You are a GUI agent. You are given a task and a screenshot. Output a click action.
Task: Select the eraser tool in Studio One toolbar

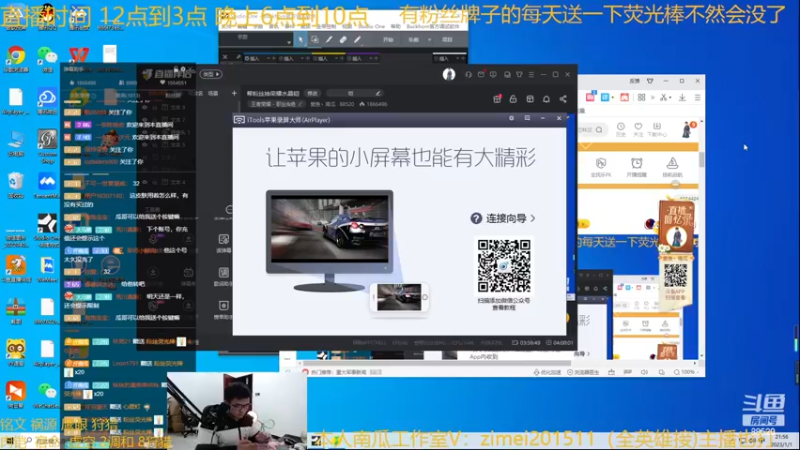coord(343,40)
